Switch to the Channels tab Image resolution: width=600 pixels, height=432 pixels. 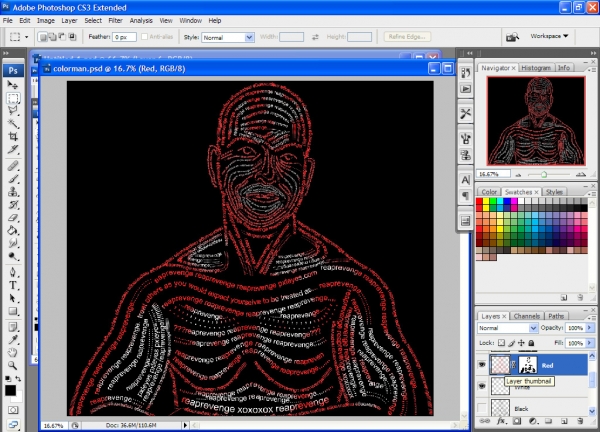click(527, 316)
